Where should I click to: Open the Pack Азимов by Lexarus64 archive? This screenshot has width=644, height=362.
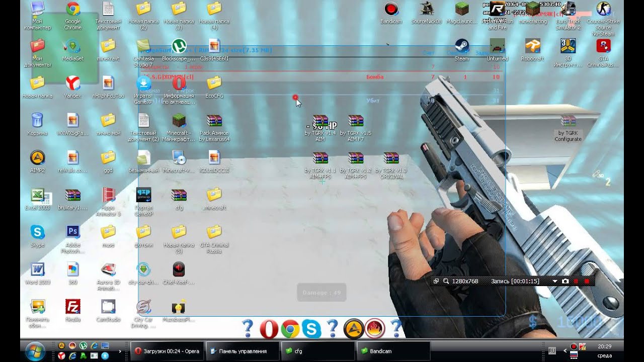214,121
